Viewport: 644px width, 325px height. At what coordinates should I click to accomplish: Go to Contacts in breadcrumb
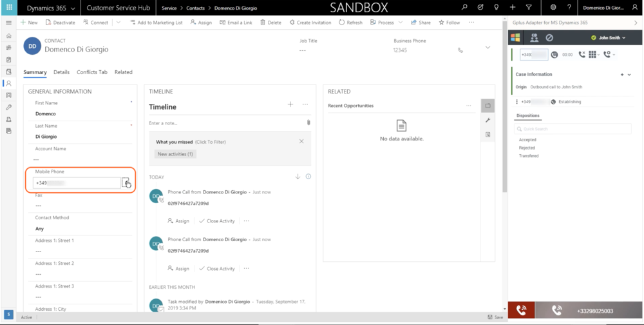click(x=196, y=8)
